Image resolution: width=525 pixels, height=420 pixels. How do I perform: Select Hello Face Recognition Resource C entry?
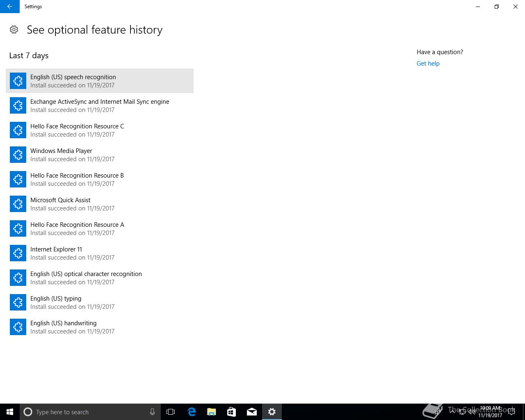click(100, 130)
